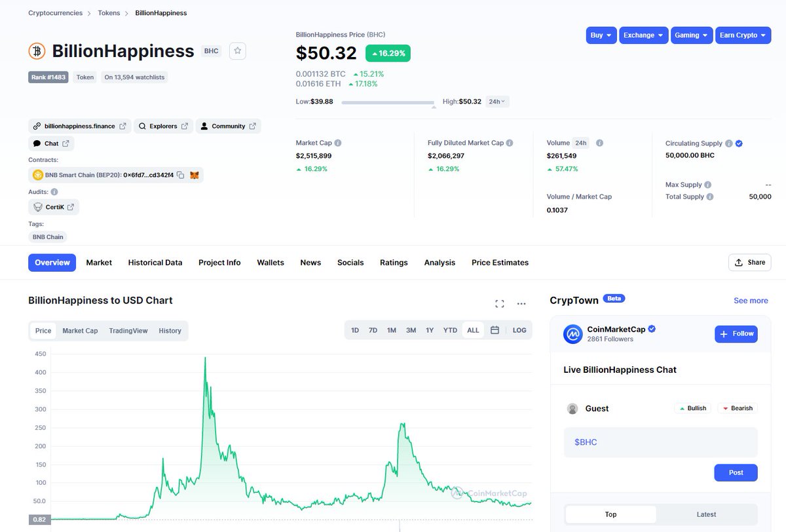
Task: Click CoinMarketCap verified badge icon
Action: 652,329
